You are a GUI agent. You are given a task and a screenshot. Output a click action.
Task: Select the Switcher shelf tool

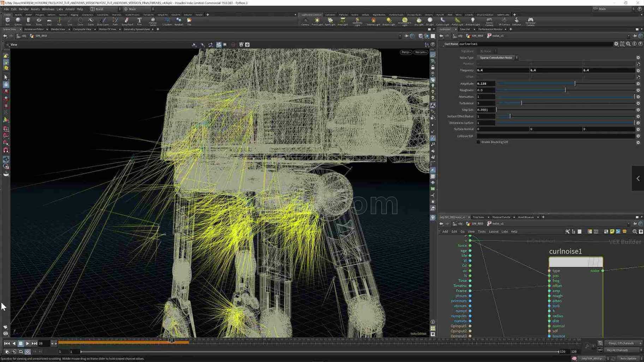coord(517,22)
